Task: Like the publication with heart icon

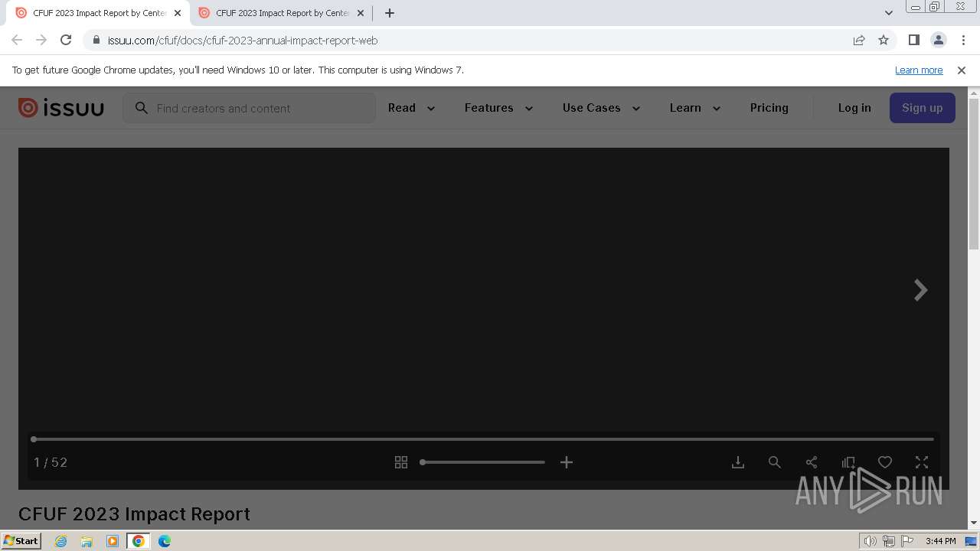Action: [x=885, y=462]
